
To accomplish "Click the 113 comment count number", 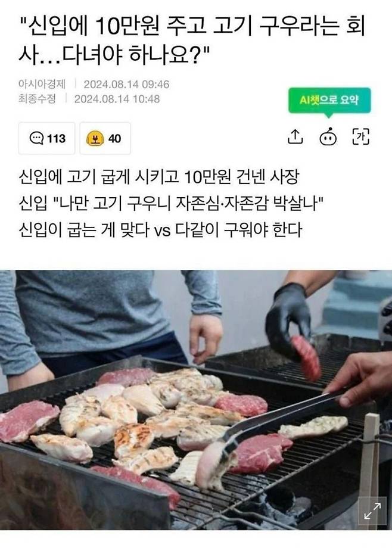I will 57,139.
